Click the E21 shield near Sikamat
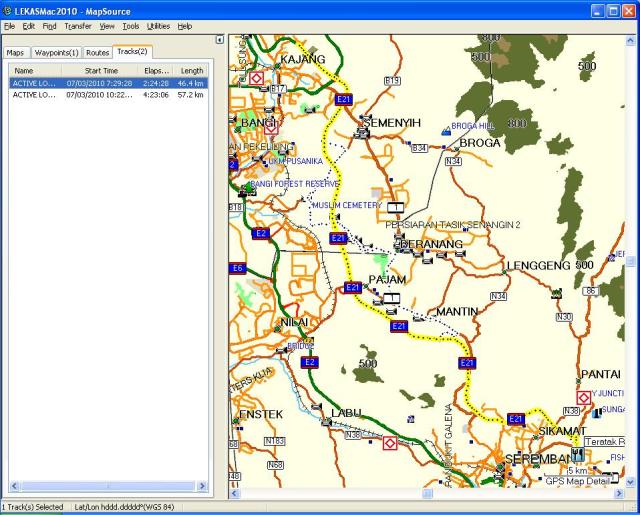Image resolution: width=640 pixels, height=515 pixels. coord(516,419)
